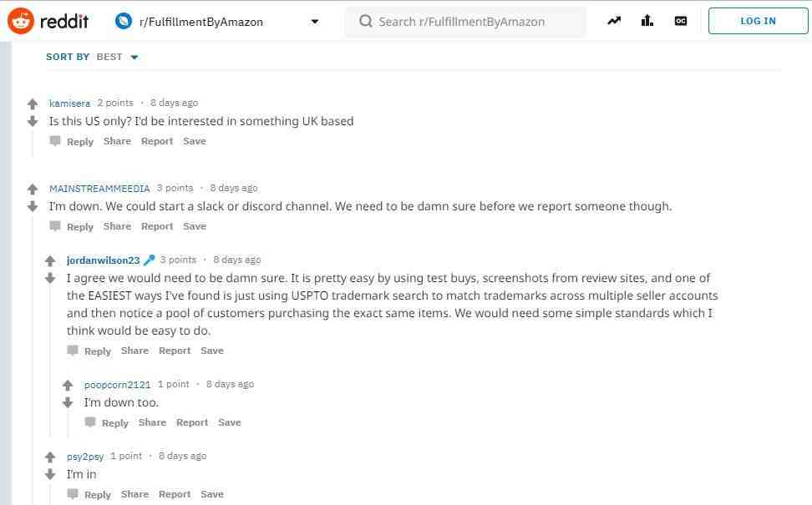The height and width of the screenshot is (505, 812).
Task: Click the speech bubble icon under kamisera's comment
Action: pyautogui.click(x=55, y=141)
